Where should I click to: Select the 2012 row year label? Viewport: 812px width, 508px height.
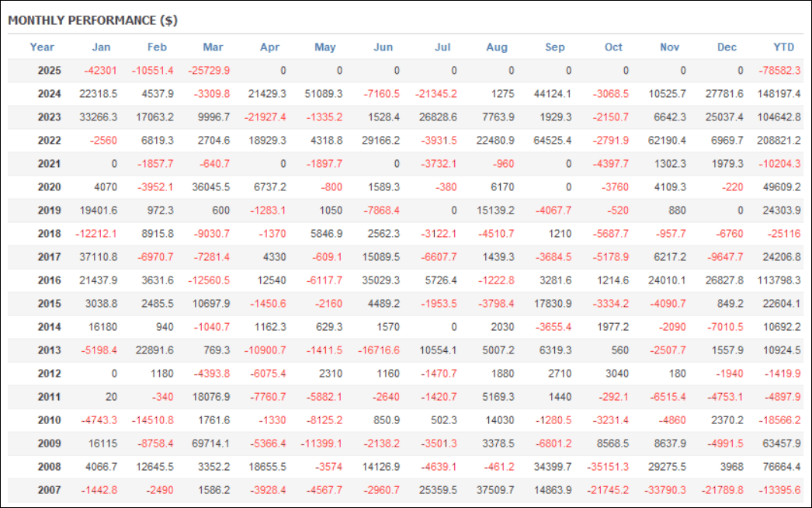coord(49,374)
